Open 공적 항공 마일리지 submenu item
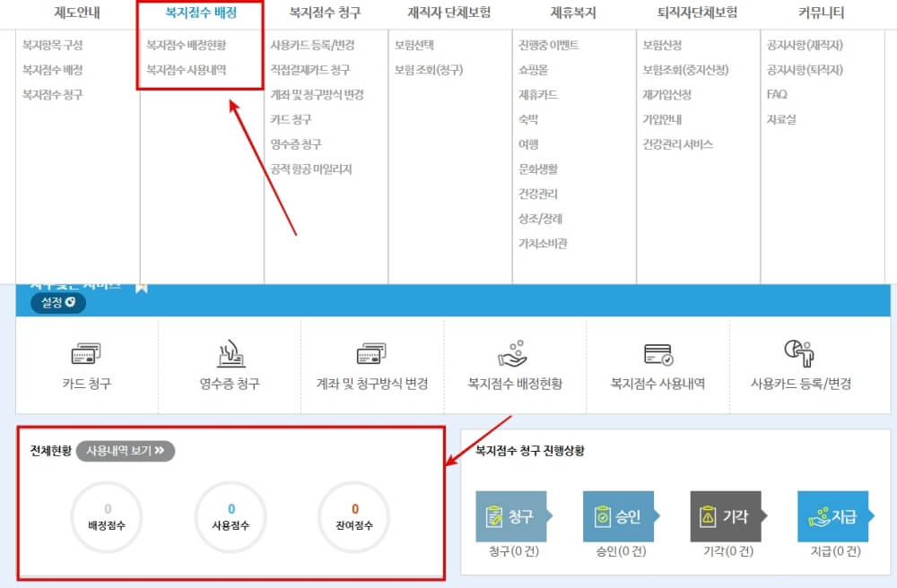The width and height of the screenshot is (897, 588). [311, 169]
